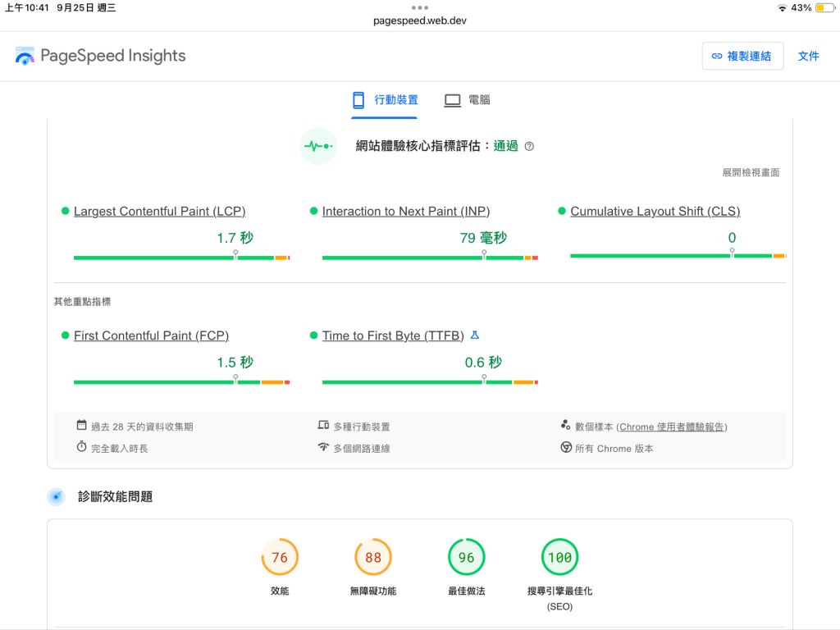Expand the view with 展開檢視畫面

[751, 172]
